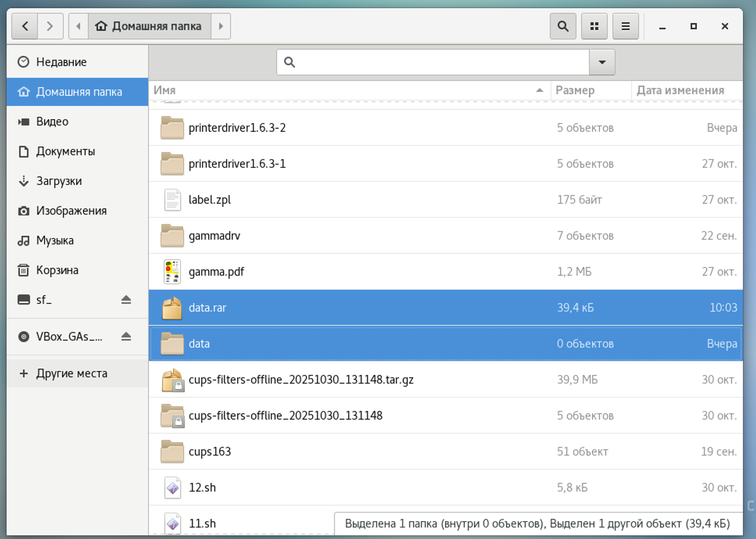The image size is (756, 539).
Task: Open the search filter dropdown arrow
Action: pyautogui.click(x=602, y=62)
